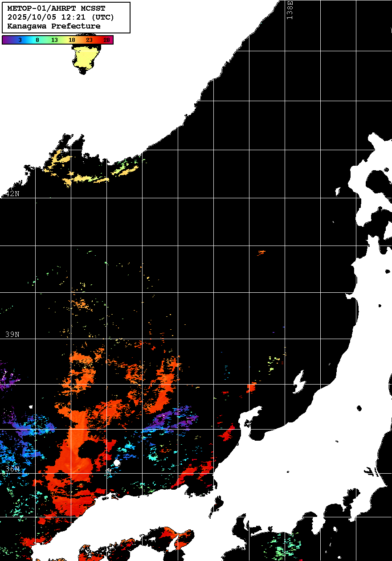This screenshot has height=561, width=392.
Task: Choose the 23 value on the color scale
Action: point(89,40)
